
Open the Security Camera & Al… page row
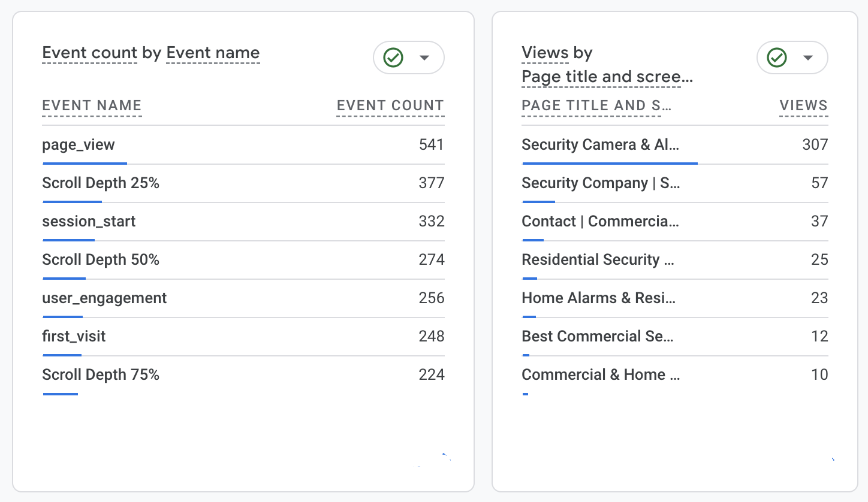[600, 145]
